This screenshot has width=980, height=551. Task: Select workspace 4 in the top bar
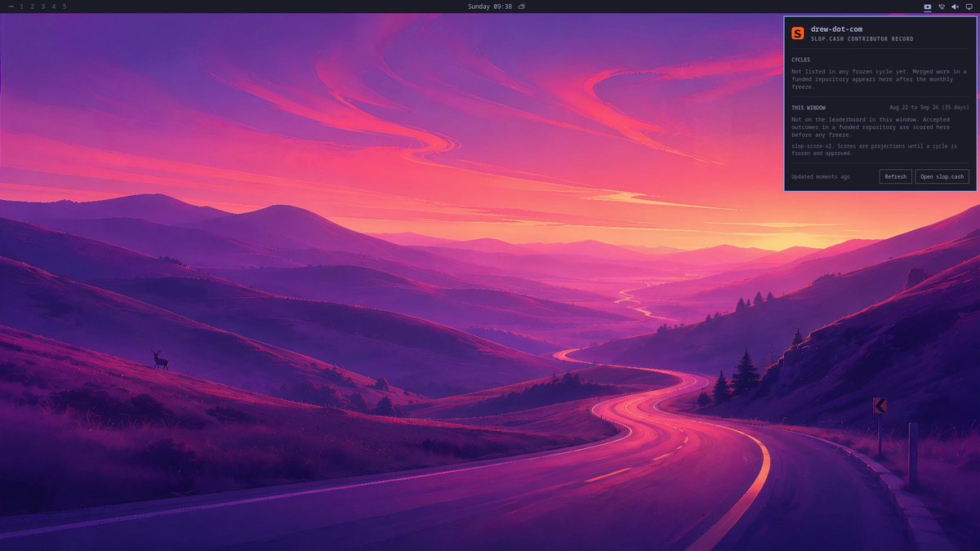coord(54,7)
